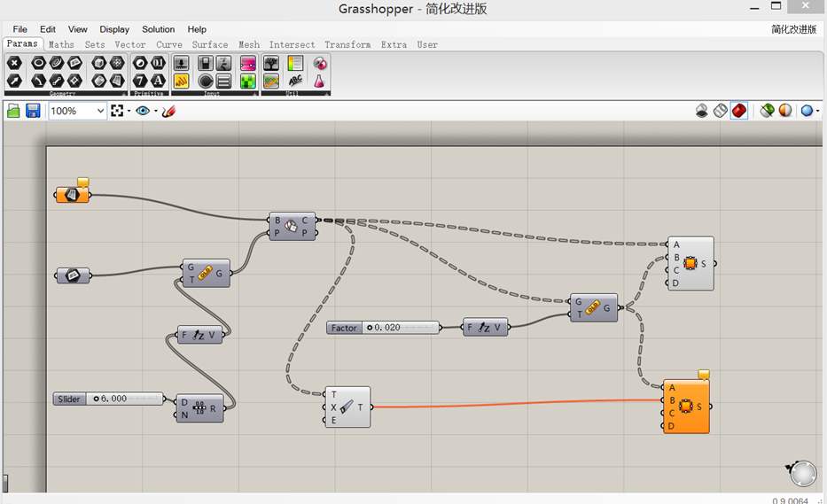This screenshot has height=504, width=827.
Task: Click the Factor slider showing 0.020
Action: pos(383,328)
